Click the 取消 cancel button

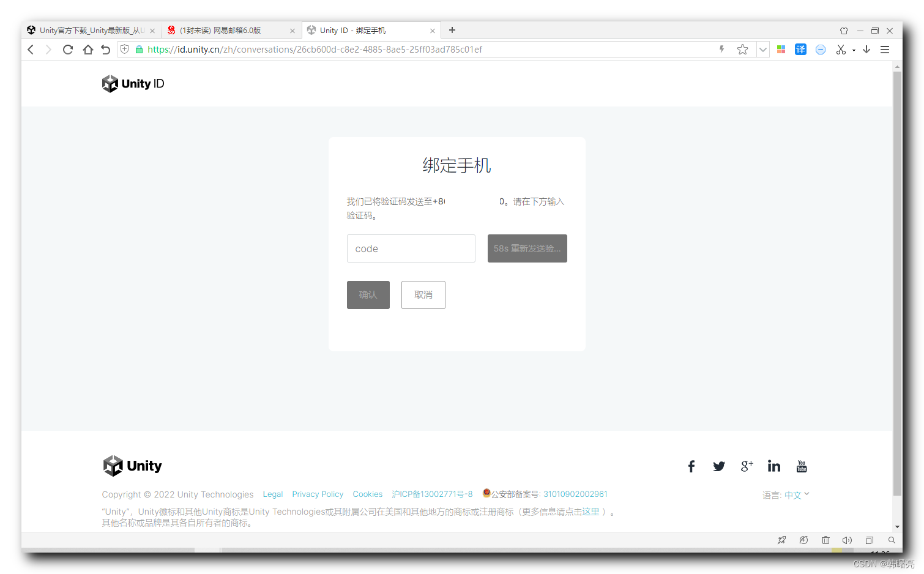tap(423, 295)
